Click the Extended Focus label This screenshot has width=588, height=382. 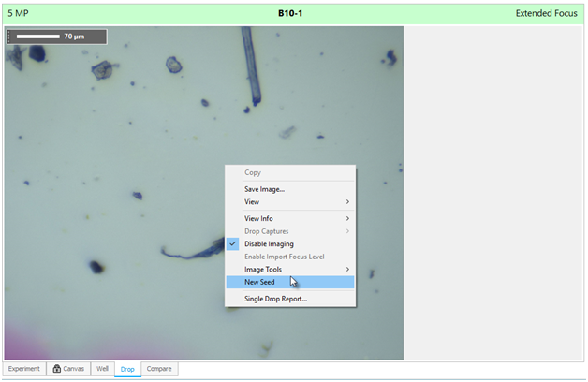coord(547,13)
